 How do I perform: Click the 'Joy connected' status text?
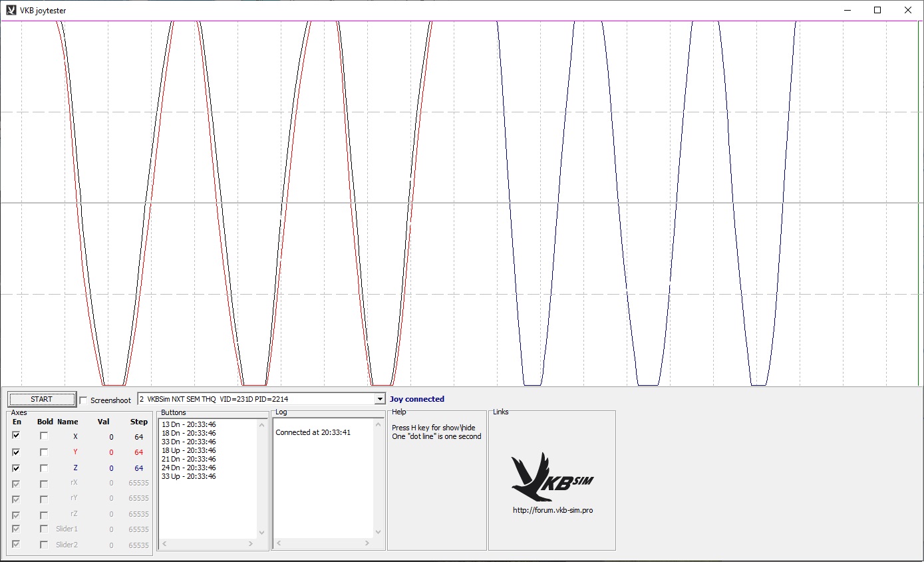pos(417,399)
